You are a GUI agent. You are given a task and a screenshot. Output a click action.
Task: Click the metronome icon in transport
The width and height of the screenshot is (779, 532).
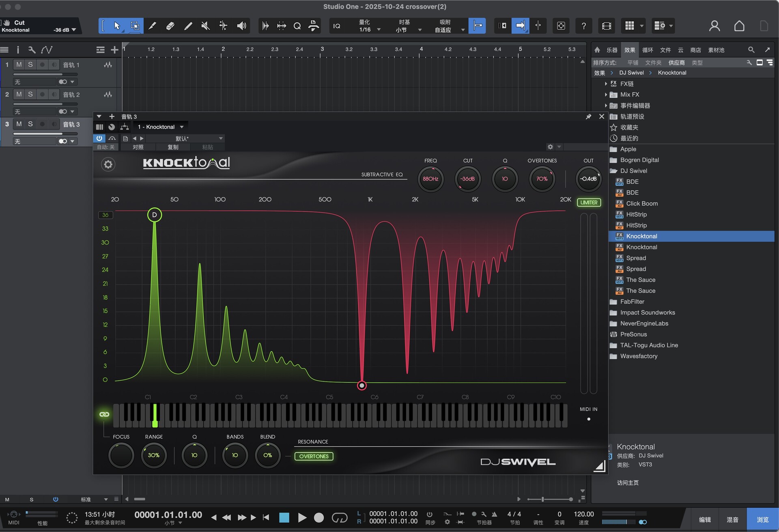pos(494,514)
